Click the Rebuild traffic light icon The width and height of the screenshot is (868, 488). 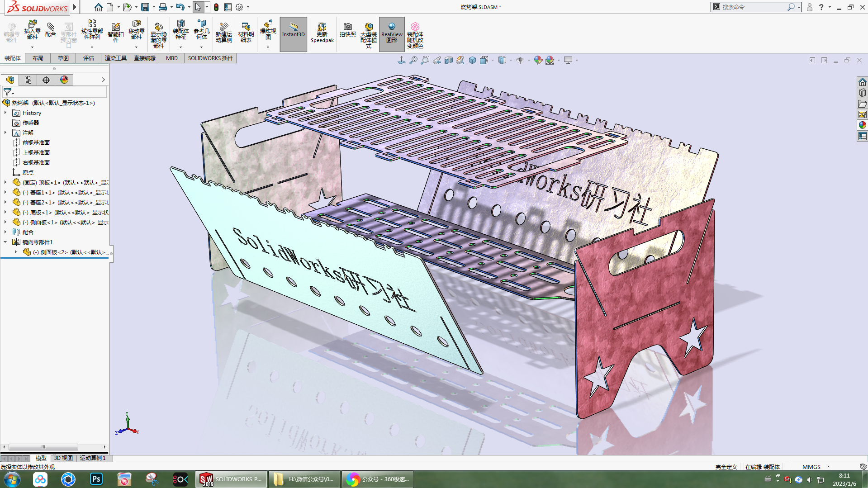216,7
